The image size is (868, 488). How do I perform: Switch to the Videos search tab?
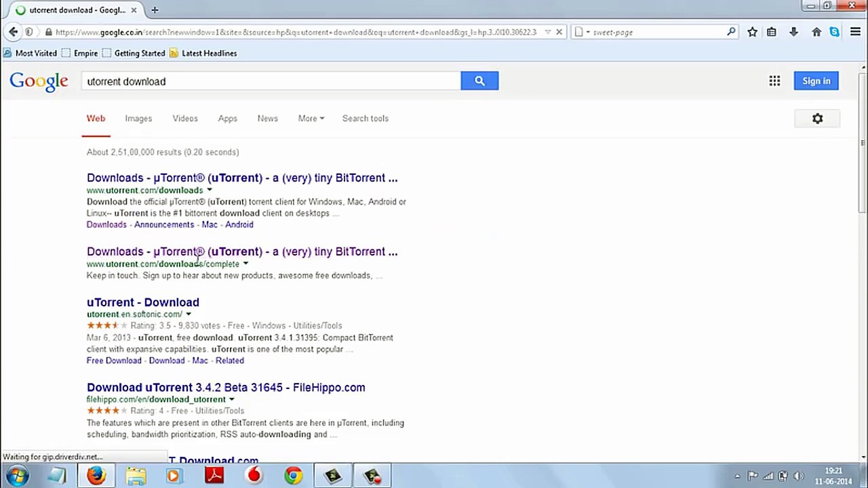tap(185, 119)
